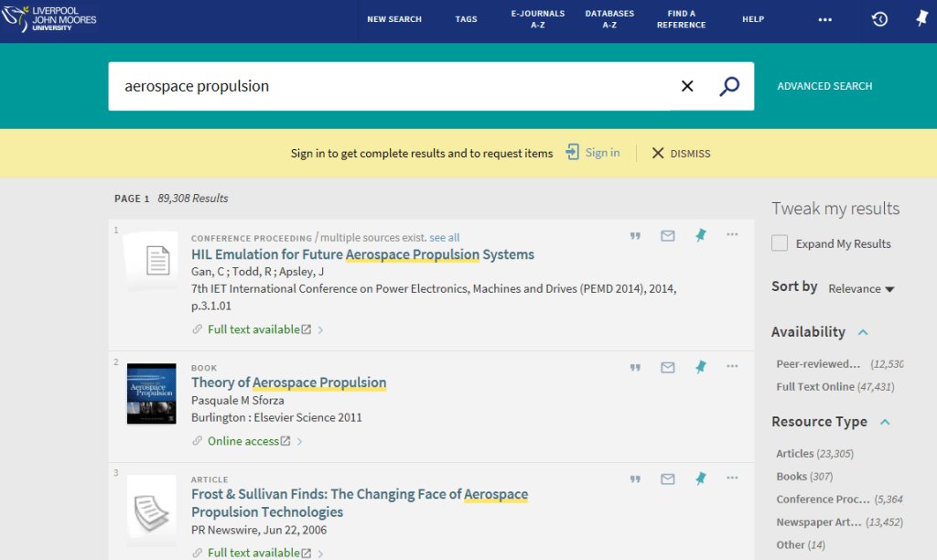Click see all sources link

click(445, 237)
